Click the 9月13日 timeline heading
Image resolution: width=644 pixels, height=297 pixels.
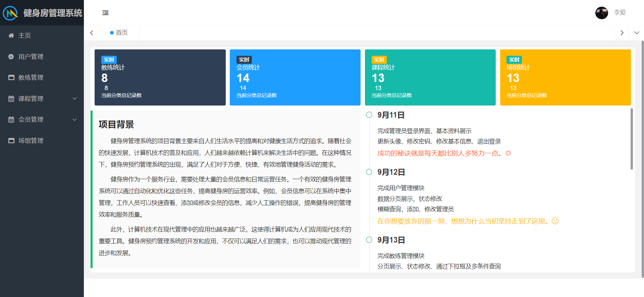(391, 240)
